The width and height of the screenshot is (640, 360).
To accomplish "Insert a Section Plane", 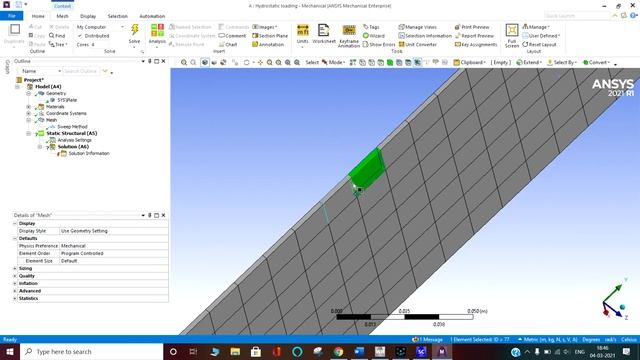I will click(270, 36).
